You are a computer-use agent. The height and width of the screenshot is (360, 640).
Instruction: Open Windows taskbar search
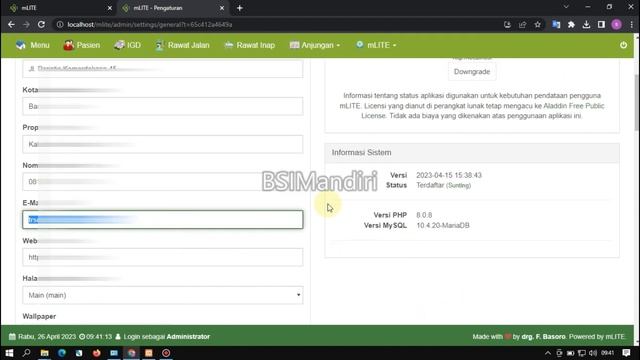pos(27,353)
